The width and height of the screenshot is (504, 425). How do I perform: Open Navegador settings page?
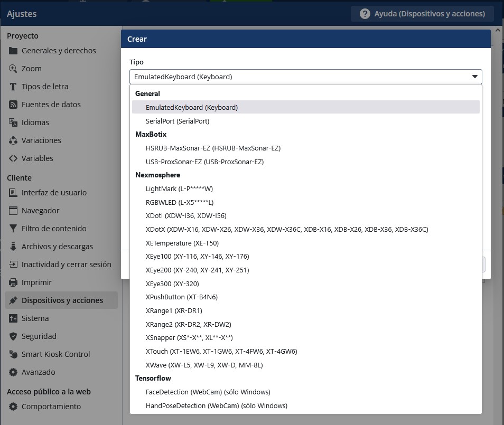tap(40, 211)
